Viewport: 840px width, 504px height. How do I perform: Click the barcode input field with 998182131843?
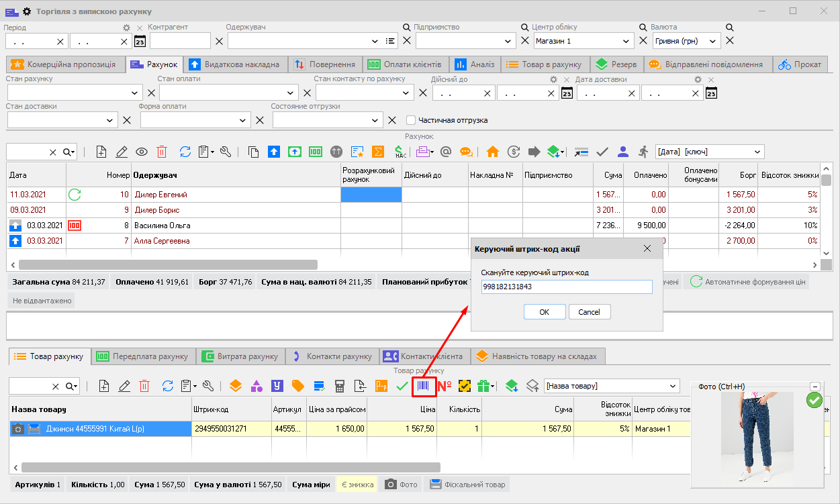566,287
